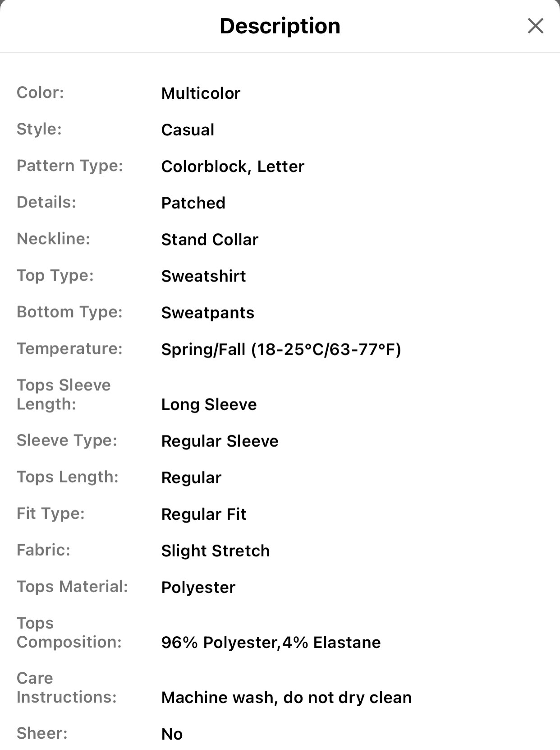Tap the Sheer row's No value

point(172,734)
